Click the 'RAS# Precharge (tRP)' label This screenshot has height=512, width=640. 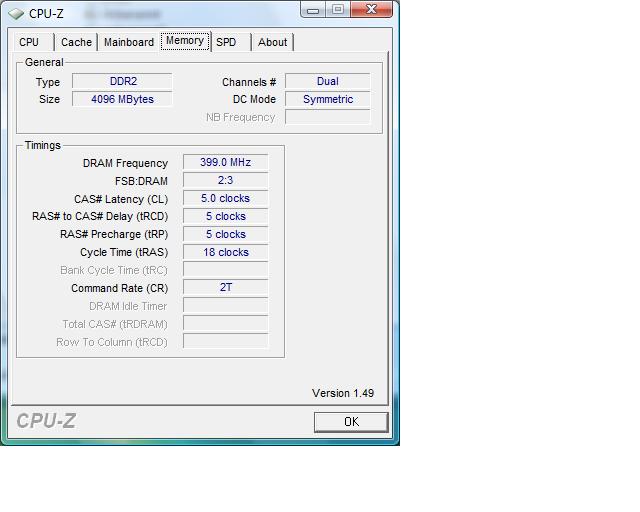[x=114, y=234]
